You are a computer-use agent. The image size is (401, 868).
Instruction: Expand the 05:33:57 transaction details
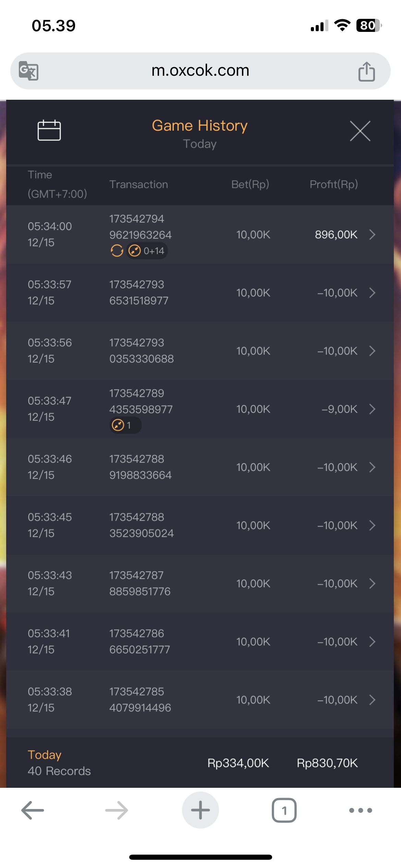(372, 293)
